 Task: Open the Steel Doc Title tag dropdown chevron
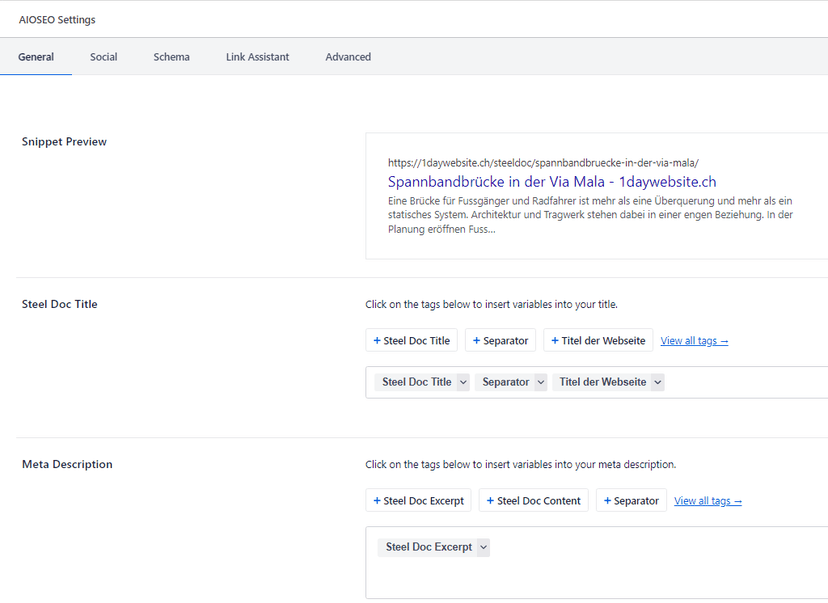pyautogui.click(x=463, y=382)
